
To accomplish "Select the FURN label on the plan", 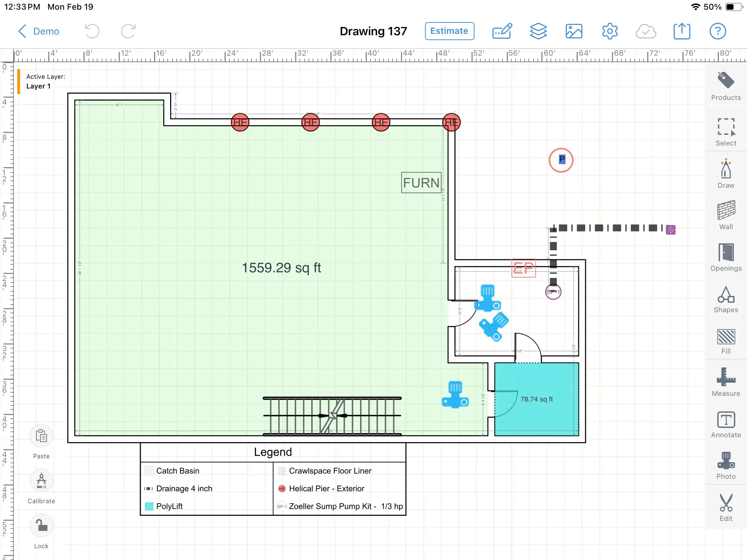I will pos(421,183).
